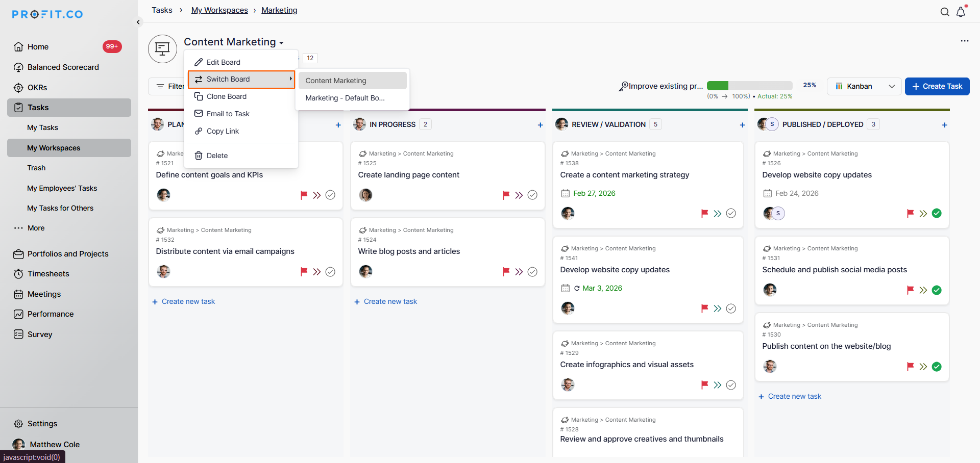Collapse the left sidebar with the chevron

point(138,22)
